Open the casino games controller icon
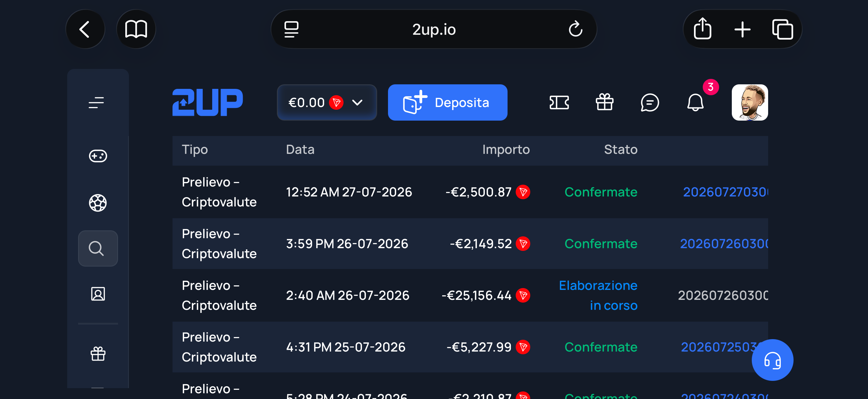The width and height of the screenshot is (868, 399). click(98, 156)
